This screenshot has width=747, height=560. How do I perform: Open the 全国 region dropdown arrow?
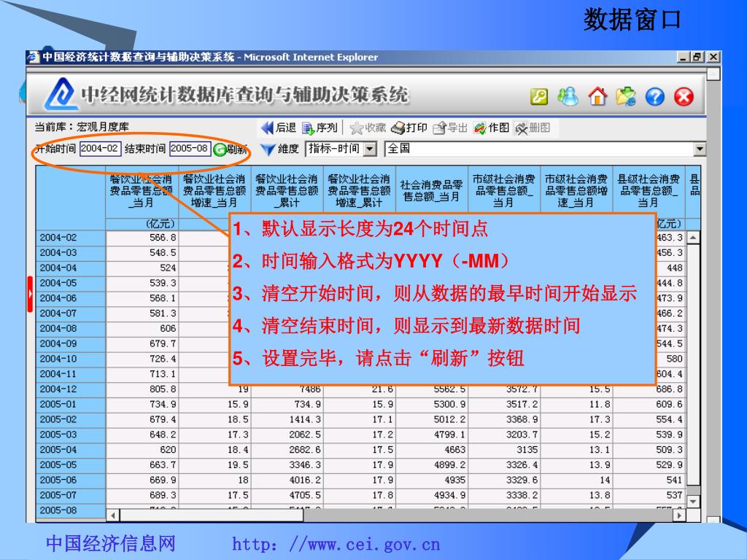click(700, 149)
